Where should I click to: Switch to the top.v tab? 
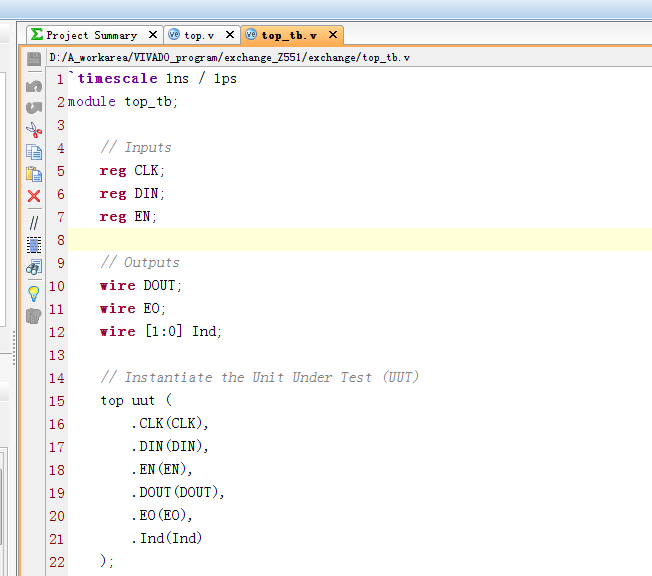(x=198, y=35)
